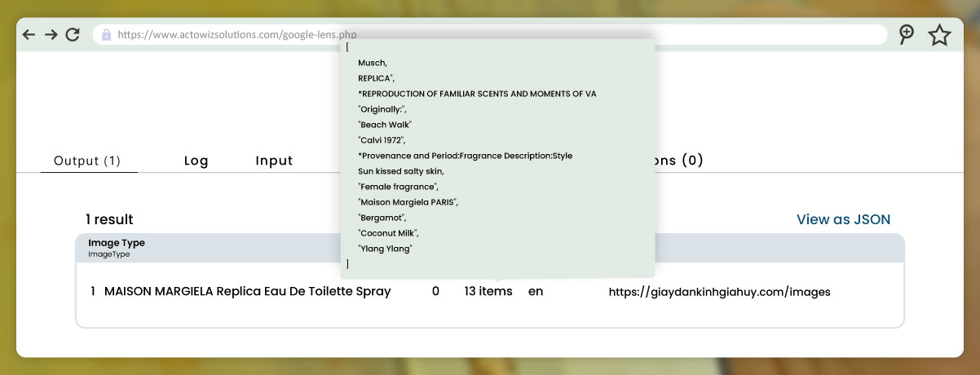Click the 13 items cell
980x375 pixels.
pos(488,291)
